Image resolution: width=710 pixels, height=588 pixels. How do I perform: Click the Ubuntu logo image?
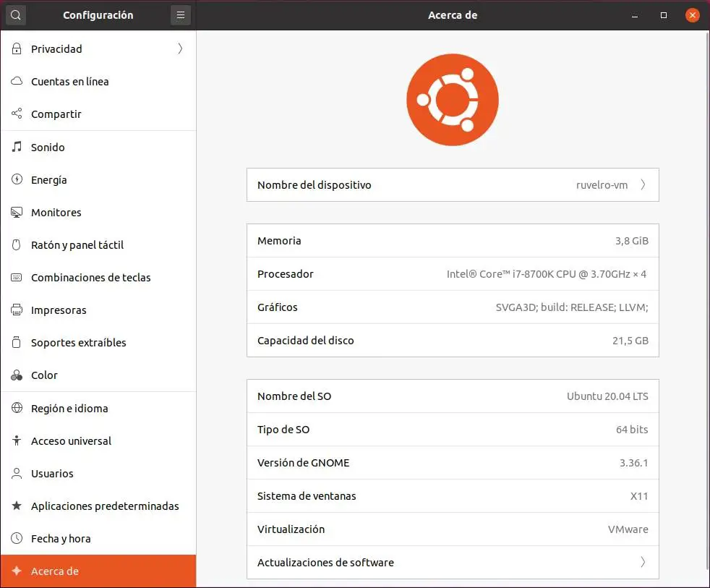(453, 100)
